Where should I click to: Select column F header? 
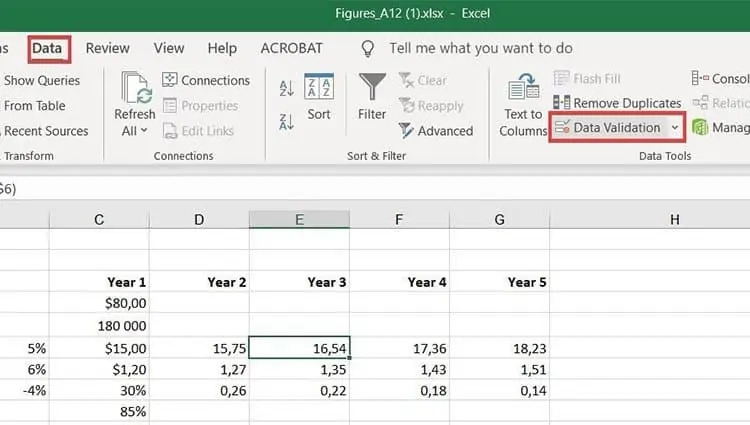click(399, 219)
